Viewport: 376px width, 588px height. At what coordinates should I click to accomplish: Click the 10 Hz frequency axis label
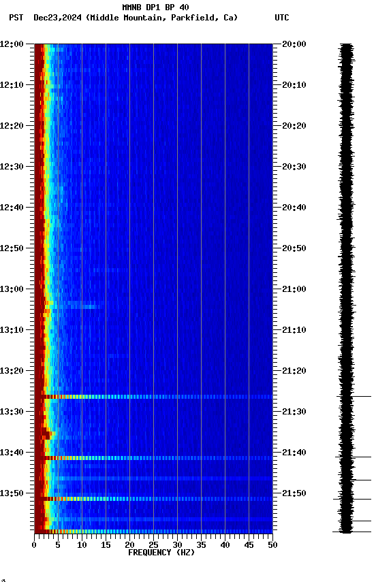[x=82, y=545]
